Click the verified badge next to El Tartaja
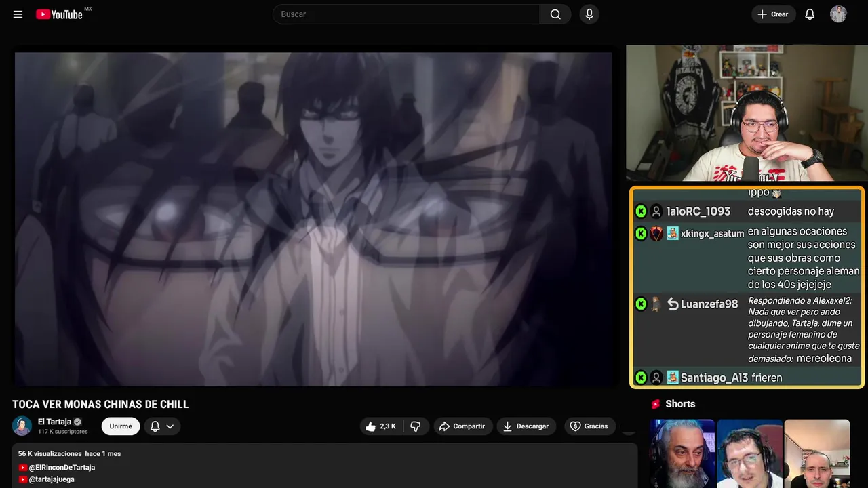 click(77, 422)
